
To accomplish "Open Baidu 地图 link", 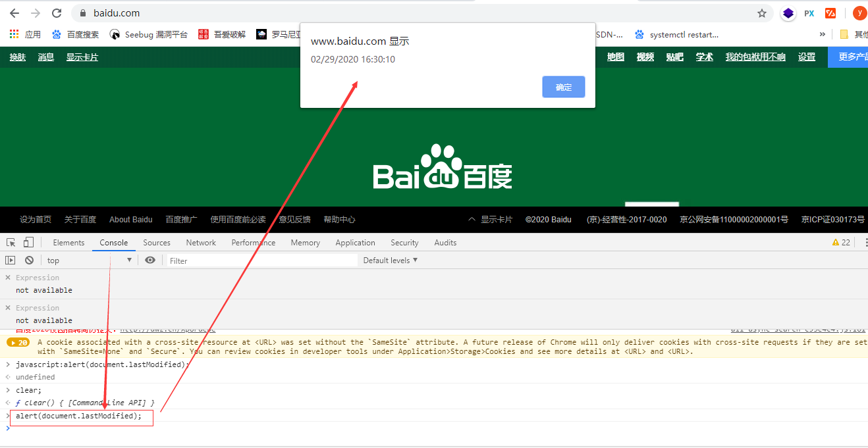I will tap(616, 57).
